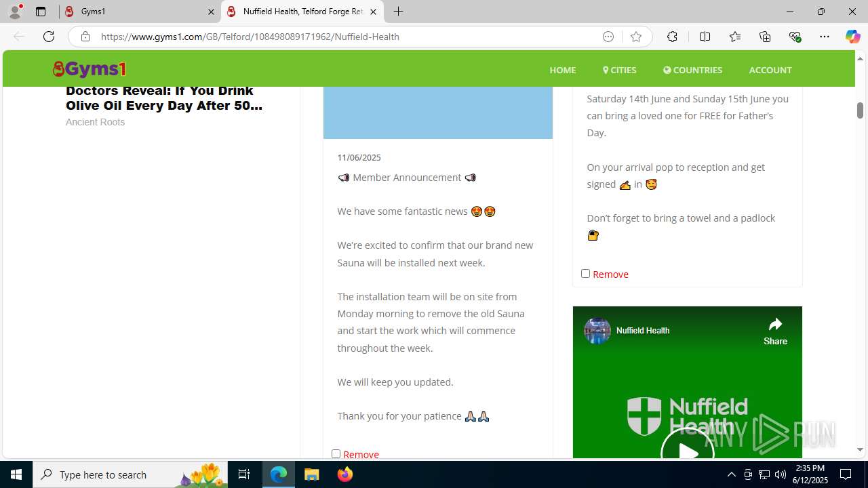Click the scrollbar up arrow
The width and height of the screenshot is (868, 488).
click(860, 58)
